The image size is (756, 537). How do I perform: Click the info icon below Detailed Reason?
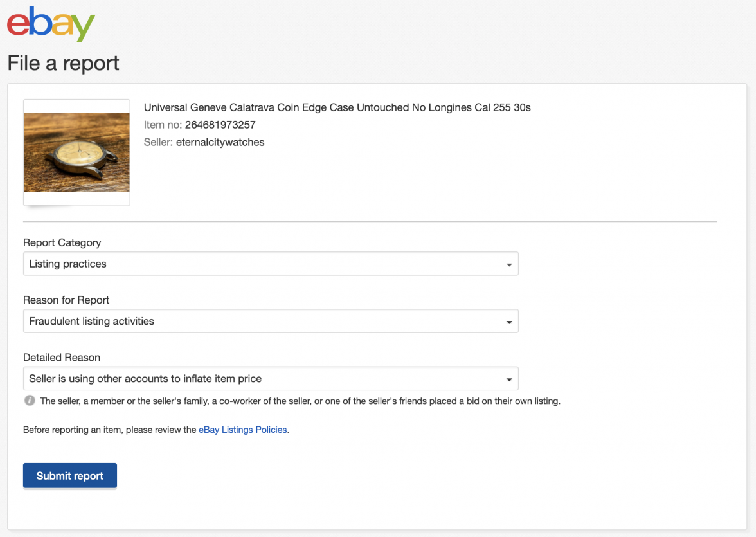click(x=30, y=401)
